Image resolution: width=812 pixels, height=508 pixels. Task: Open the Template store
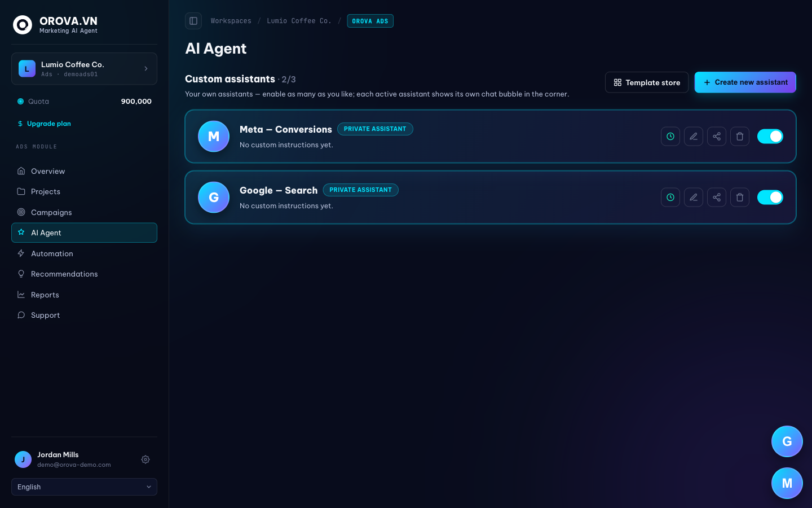(x=647, y=82)
